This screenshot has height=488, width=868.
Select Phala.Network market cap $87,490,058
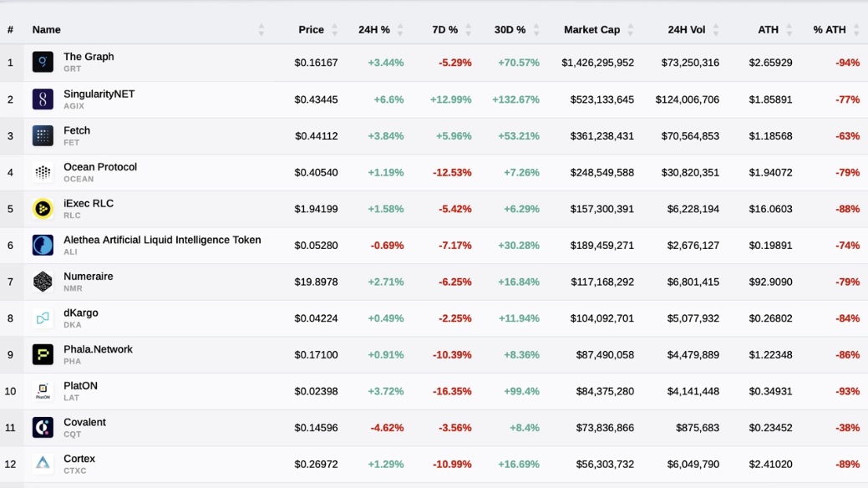[605, 356]
